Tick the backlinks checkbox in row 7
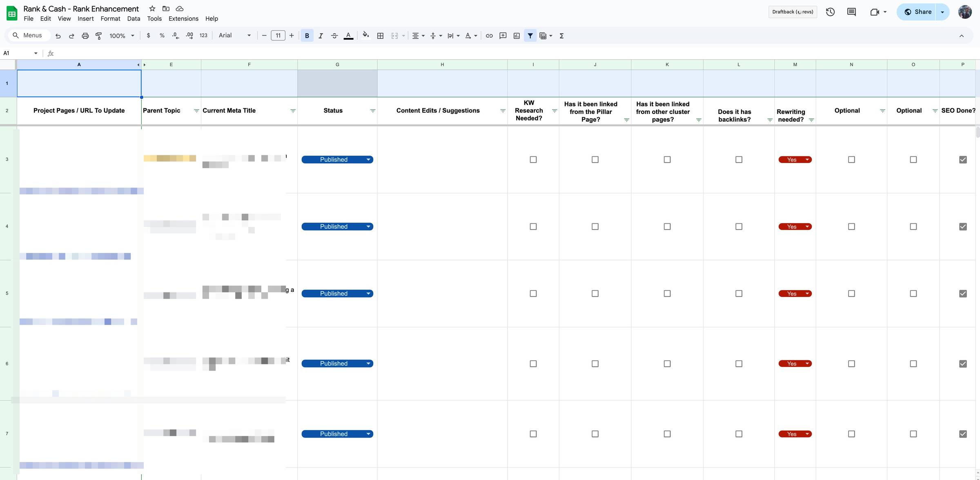Image resolution: width=980 pixels, height=480 pixels. click(x=739, y=434)
